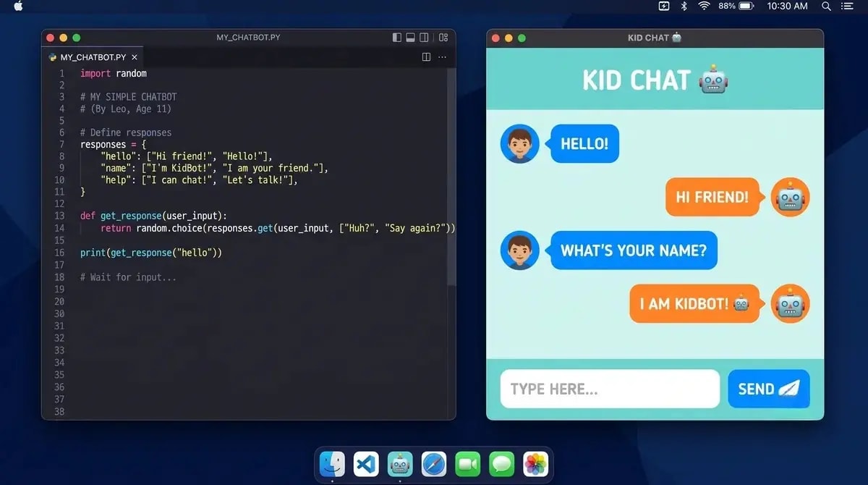
Task: Click the editor's vertical scrollbar
Action: (451, 176)
